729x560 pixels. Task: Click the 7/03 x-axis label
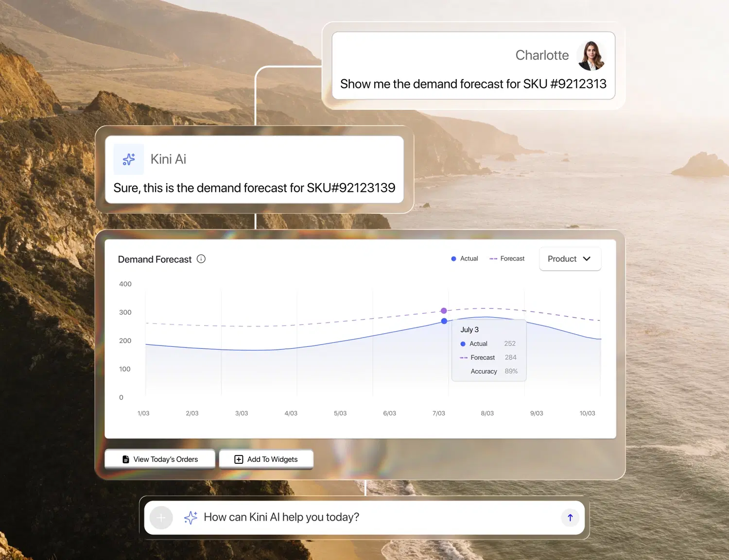439,413
